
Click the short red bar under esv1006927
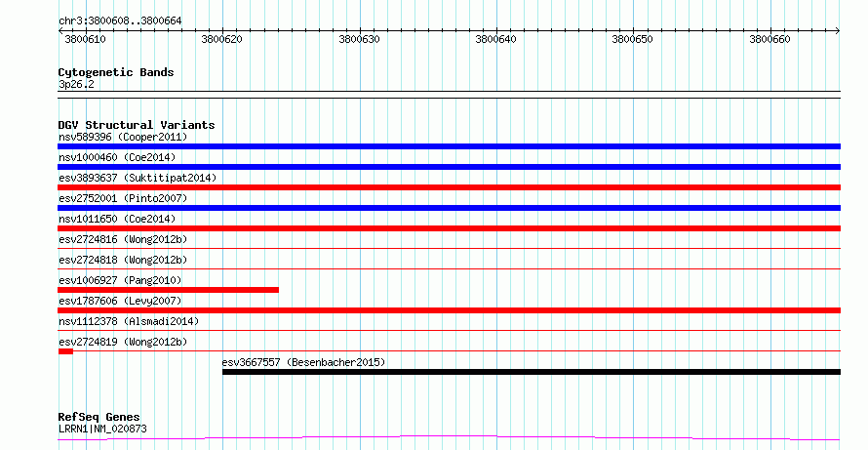click(169, 290)
